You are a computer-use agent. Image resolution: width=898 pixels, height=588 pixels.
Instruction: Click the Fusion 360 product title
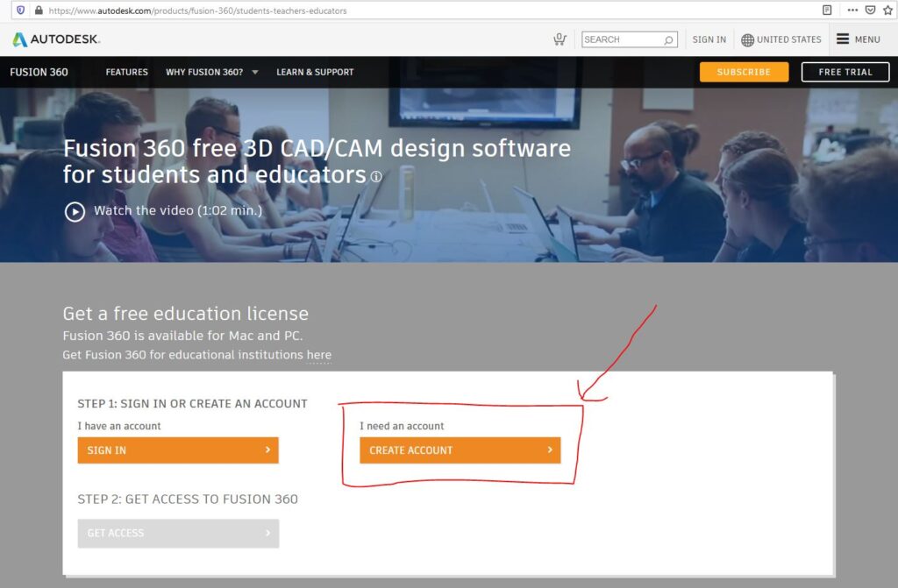(x=39, y=72)
